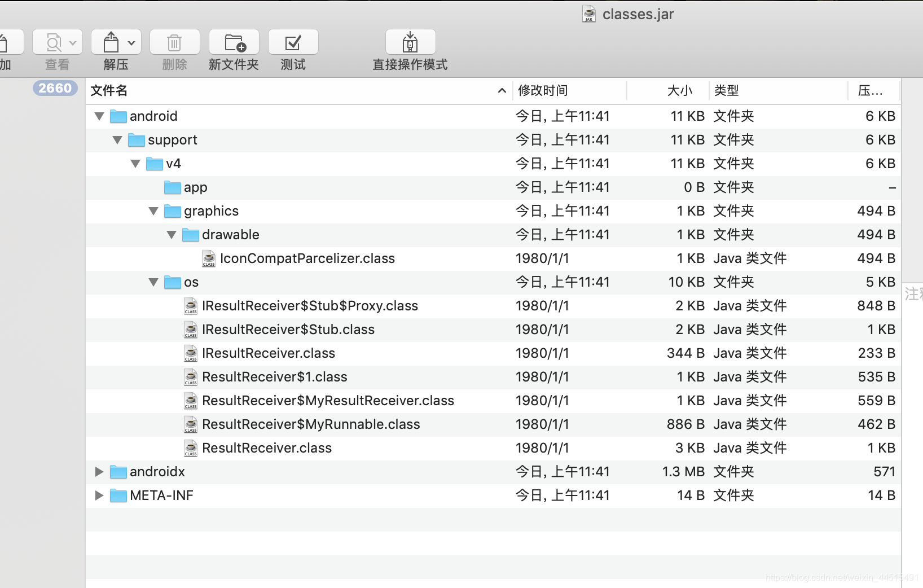Click the classes.jar title file icon

[x=589, y=14]
